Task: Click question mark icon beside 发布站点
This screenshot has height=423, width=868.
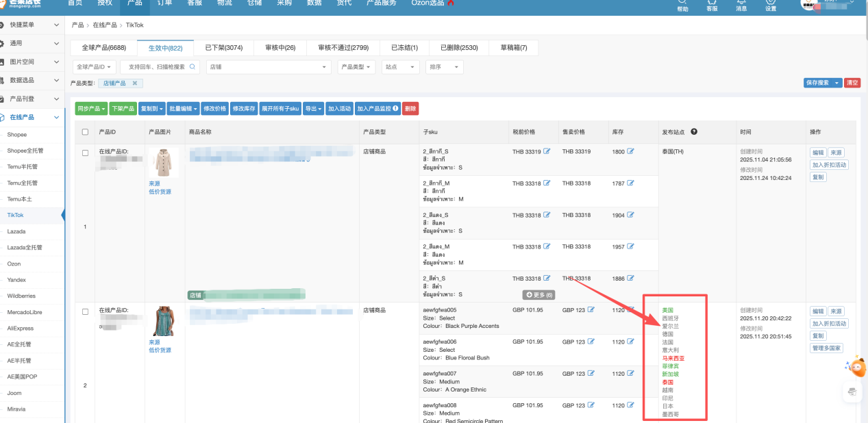Action: [694, 131]
